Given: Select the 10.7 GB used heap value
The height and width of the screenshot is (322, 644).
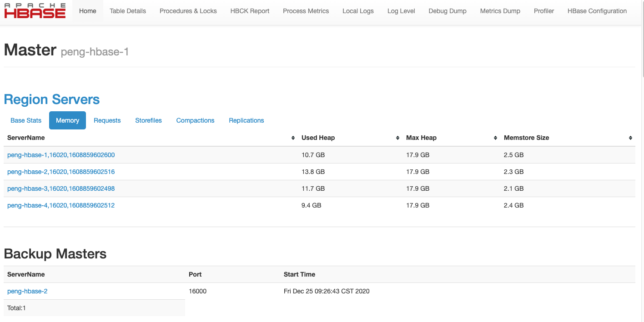Looking at the screenshot, I should 313,155.
